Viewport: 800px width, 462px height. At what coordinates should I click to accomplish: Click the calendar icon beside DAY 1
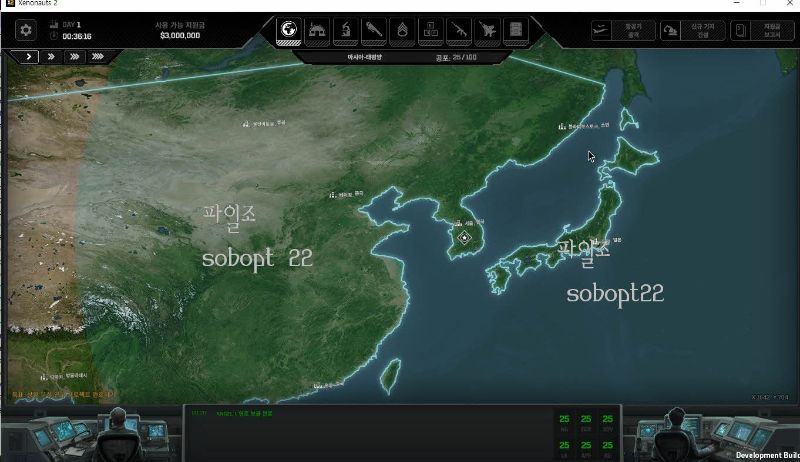pos(54,24)
